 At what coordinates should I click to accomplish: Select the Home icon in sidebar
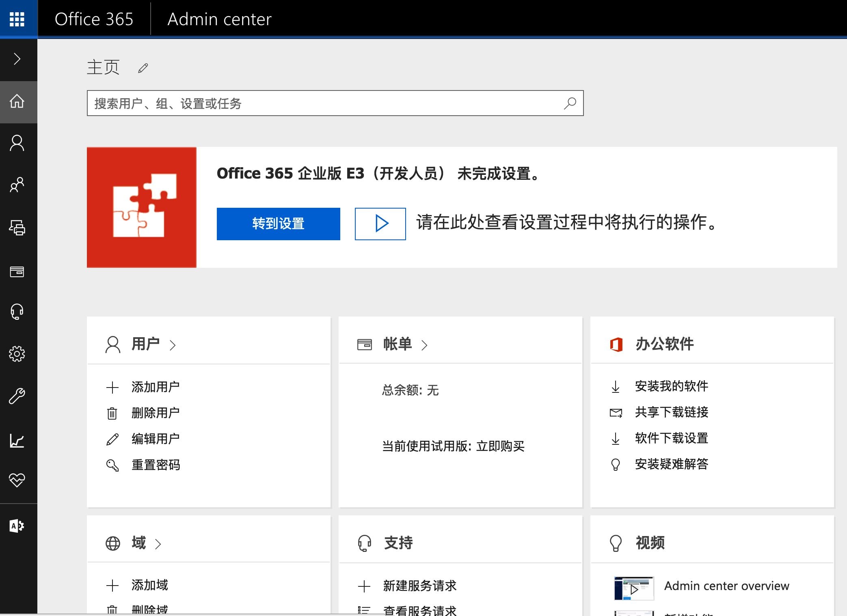(17, 101)
